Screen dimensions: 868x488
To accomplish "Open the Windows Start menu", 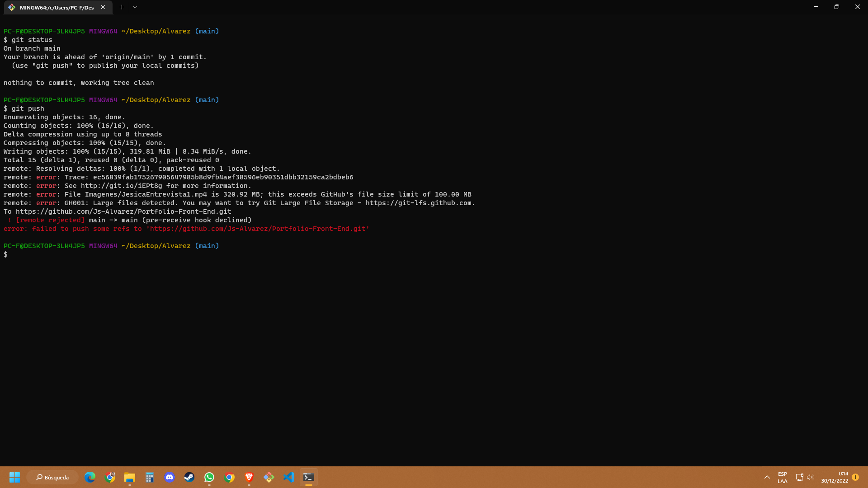I will coord(14,477).
